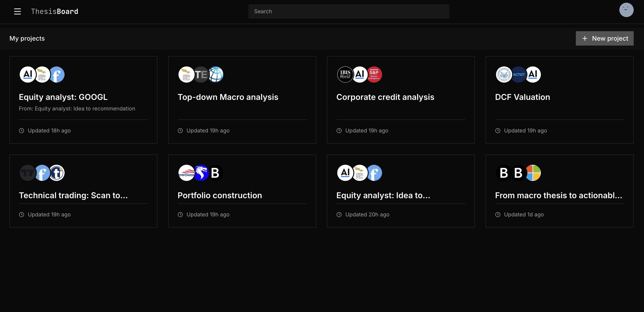This screenshot has width=644, height=312.
Task: Click the AI icon on Corporate credit analysis
Action: coord(359,74)
